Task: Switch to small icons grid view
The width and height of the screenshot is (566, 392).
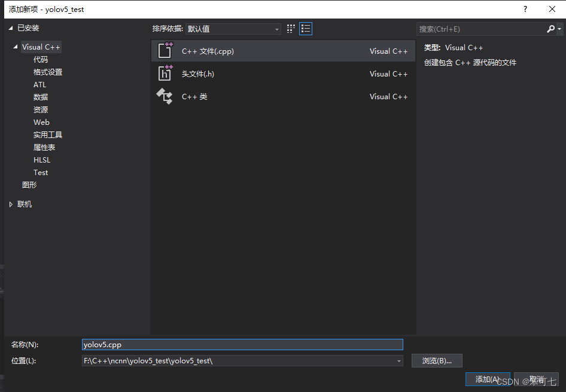Action: point(291,29)
